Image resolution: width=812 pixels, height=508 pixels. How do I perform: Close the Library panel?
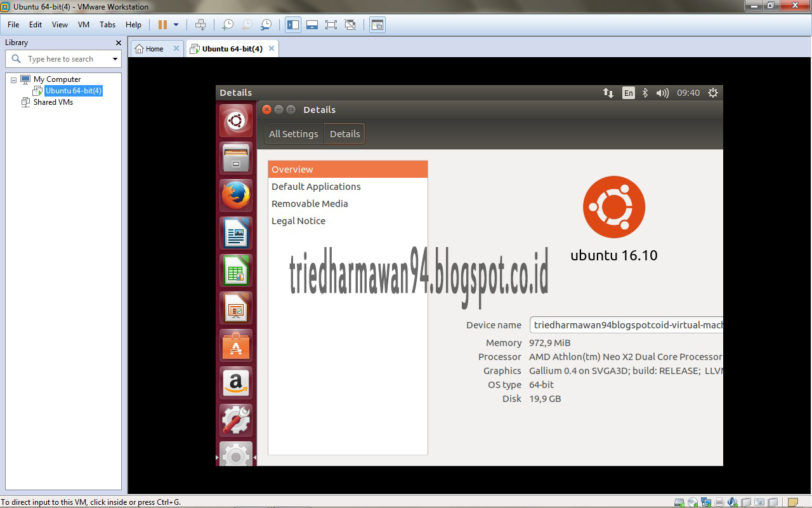click(x=118, y=43)
